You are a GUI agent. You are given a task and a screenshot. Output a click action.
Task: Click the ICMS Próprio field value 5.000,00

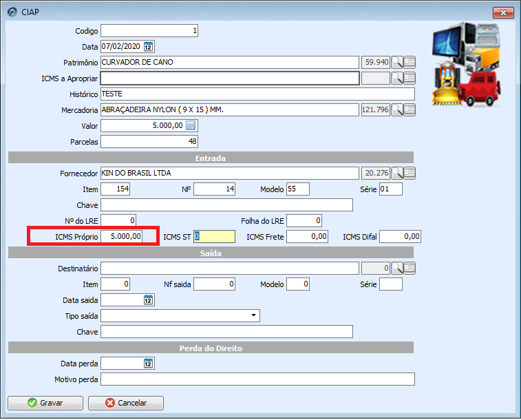[122, 237]
